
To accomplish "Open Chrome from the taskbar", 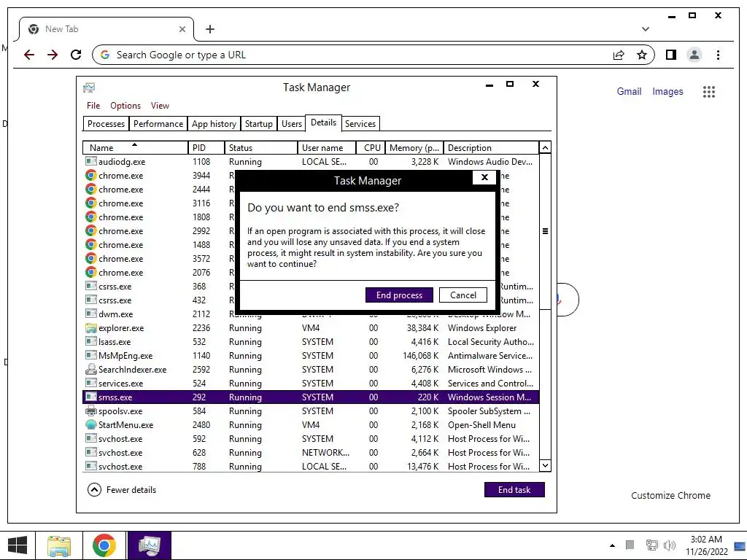I will [x=104, y=545].
